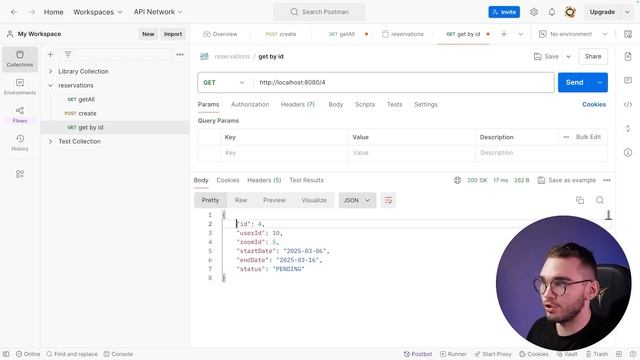640x360 pixels.
Task: Open the help icon in status bar
Action: (x=633, y=354)
